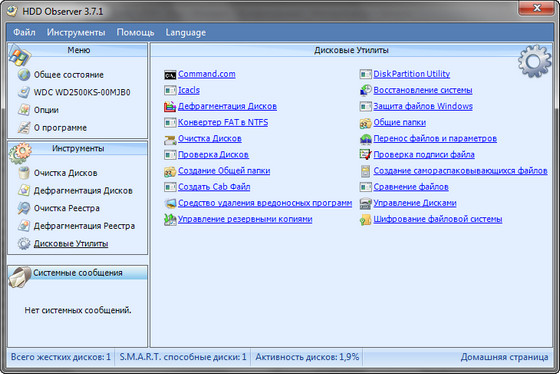This screenshot has height=374, width=560.
Task: Open the Конвертер FAT в NTFS link
Action: pyautogui.click(x=223, y=122)
